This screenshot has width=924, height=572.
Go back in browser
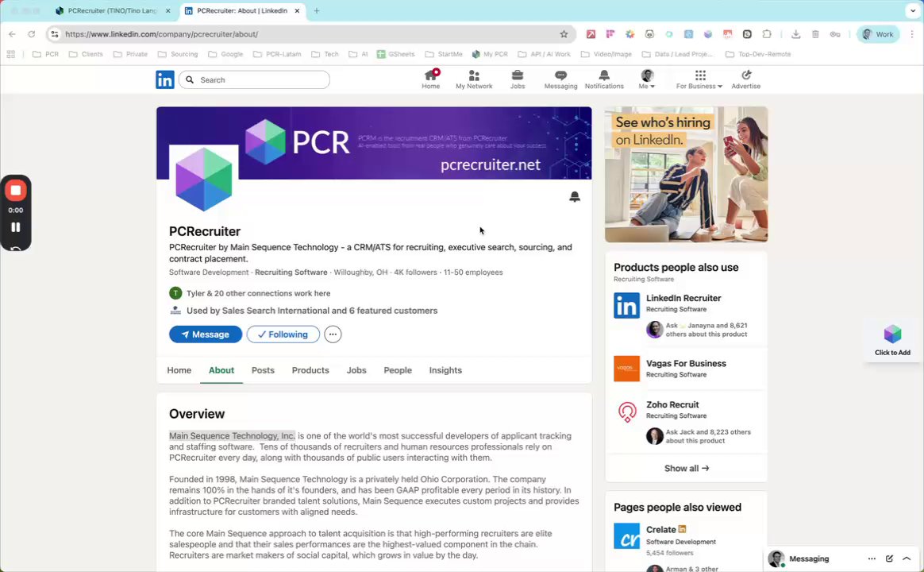[x=13, y=34]
